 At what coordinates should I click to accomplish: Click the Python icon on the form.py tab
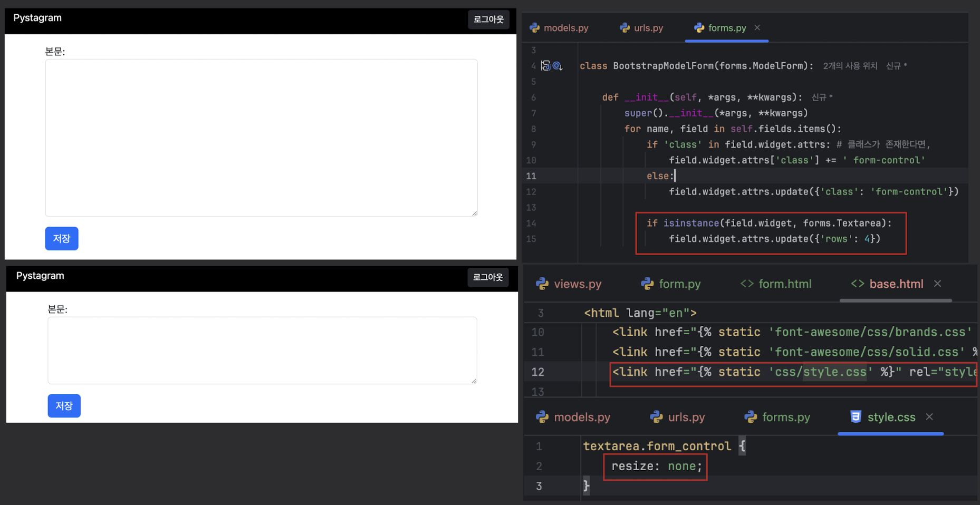[647, 284]
